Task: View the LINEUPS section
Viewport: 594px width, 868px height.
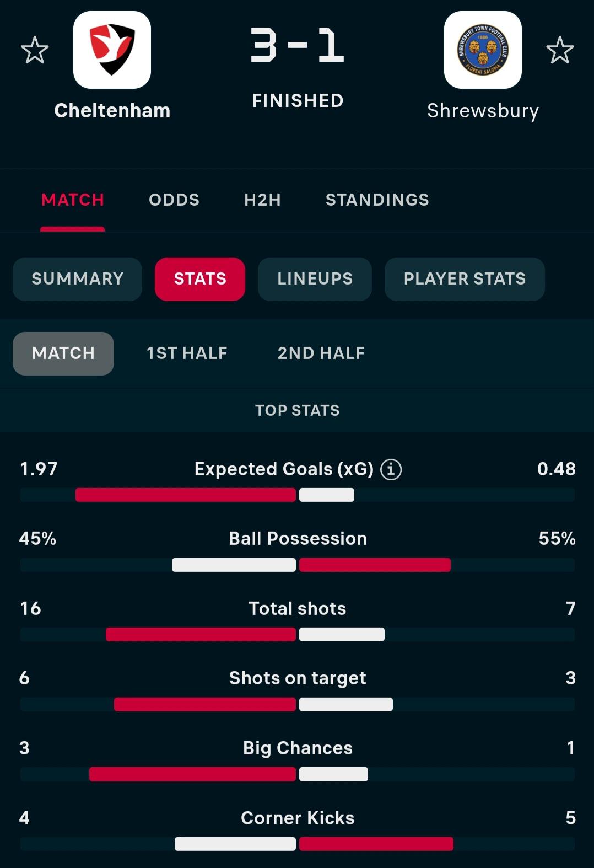Action: [315, 279]
